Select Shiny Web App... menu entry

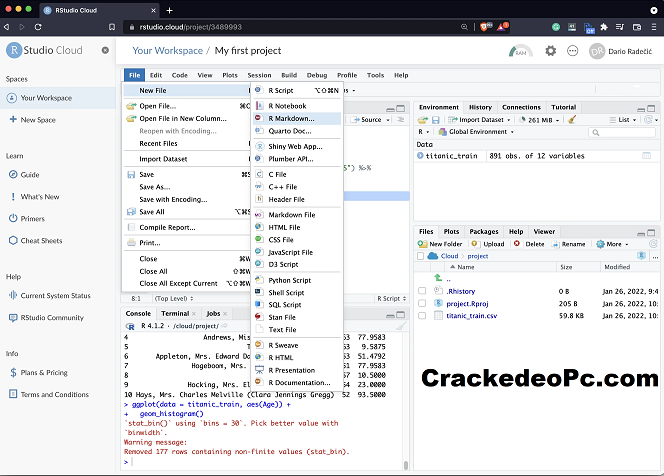(297, 147)
